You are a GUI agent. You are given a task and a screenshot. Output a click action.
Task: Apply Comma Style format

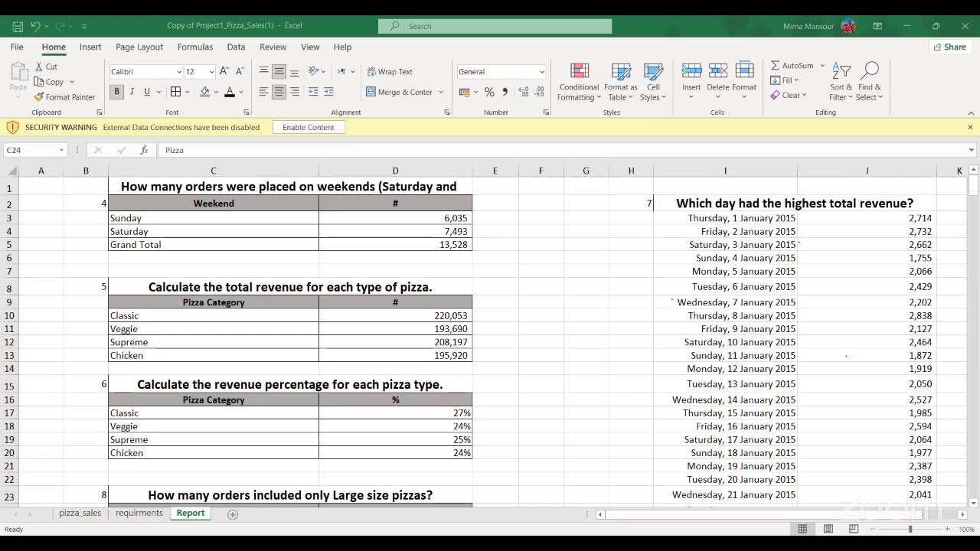coord(505,92)
